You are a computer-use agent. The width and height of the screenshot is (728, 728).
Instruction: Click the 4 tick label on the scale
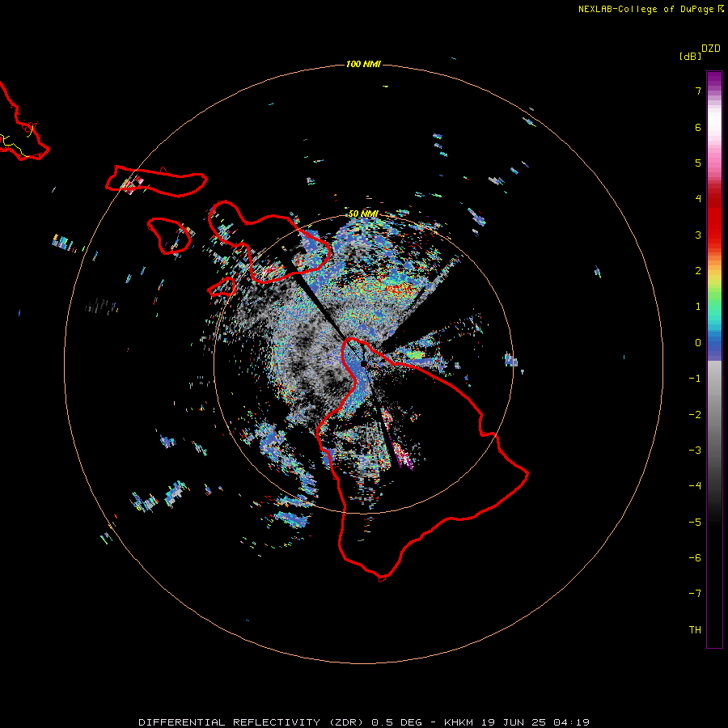click(698, 199)
